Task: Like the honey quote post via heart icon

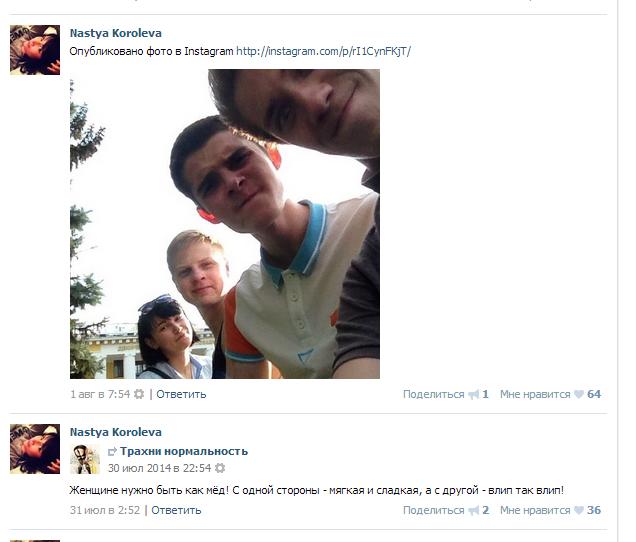Action: pos(579,510)
